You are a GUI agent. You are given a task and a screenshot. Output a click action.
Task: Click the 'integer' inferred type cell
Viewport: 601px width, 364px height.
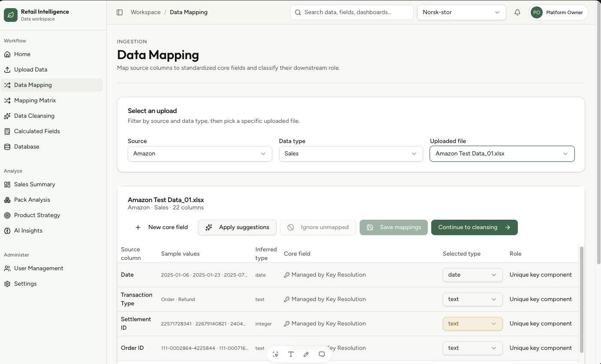tap(264, 324)
